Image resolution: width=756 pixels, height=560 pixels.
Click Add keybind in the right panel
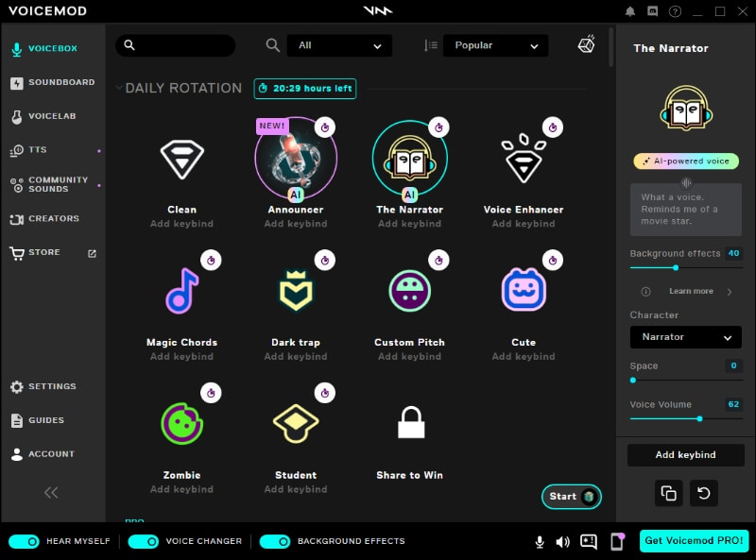pos(686,455)
